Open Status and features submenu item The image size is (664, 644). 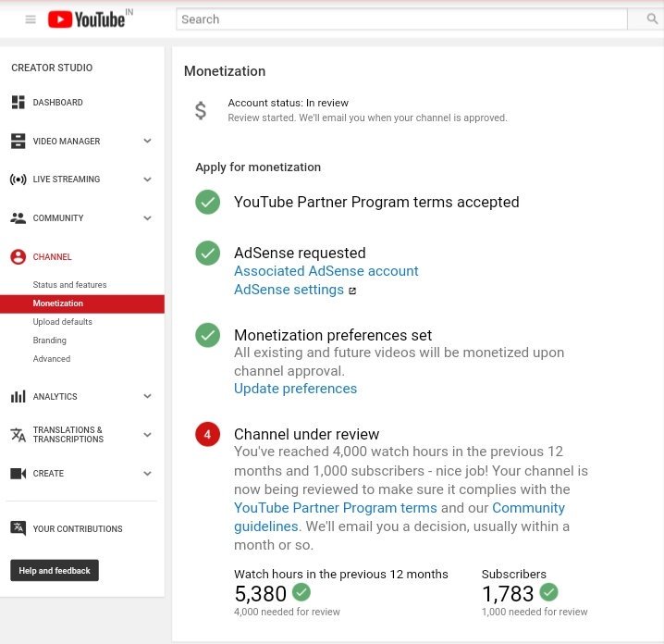tap(70, 285)
